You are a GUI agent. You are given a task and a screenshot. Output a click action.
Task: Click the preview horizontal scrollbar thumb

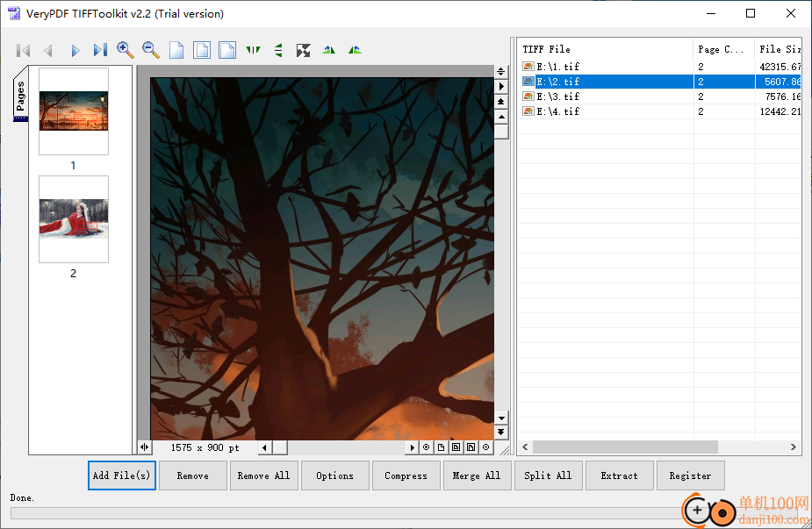pos(280,447)
